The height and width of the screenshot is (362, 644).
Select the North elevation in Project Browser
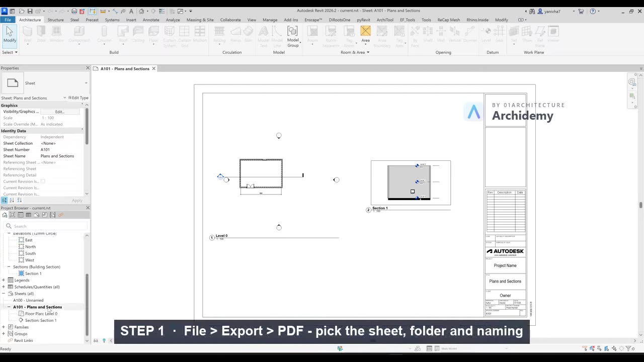coord(30,247)
